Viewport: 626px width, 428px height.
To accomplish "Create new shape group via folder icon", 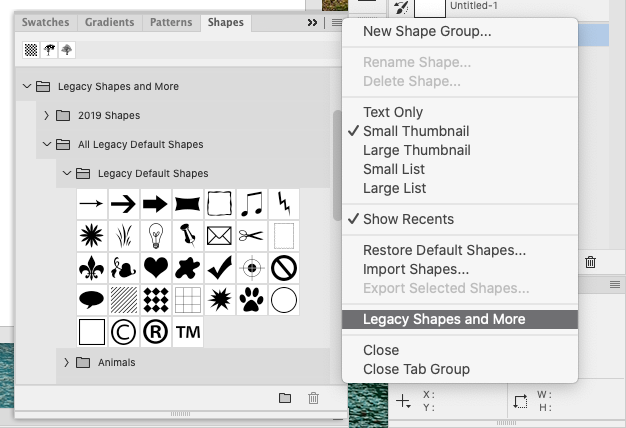I will point(285,398).
